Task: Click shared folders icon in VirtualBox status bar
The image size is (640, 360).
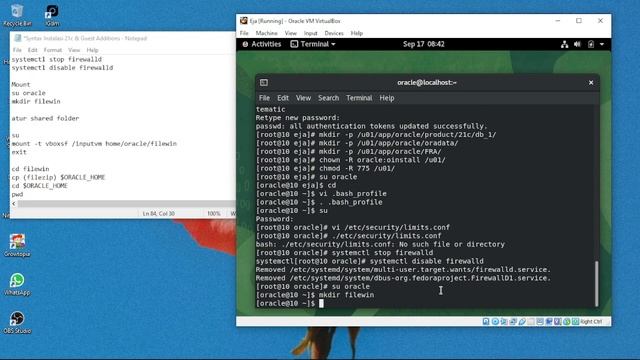Action: pyautogui.click(x=531, y=322)
